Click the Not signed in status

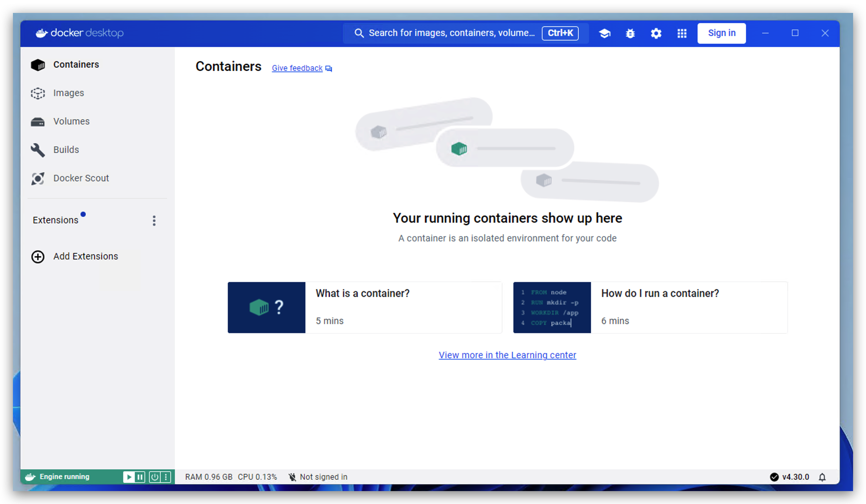pyautogui.click(x=323, y=477)
